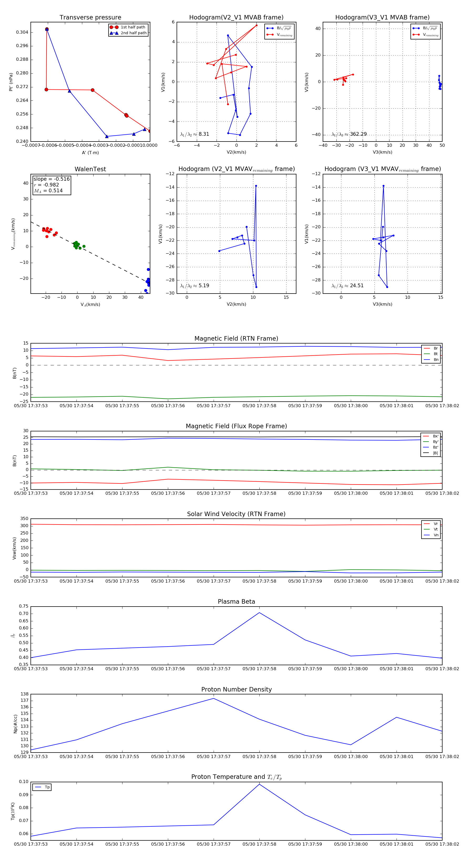Click the "Solar Wind Velocity (RTN Frame)" title
This screenshot has width=473, height=868.
point(236,514)
